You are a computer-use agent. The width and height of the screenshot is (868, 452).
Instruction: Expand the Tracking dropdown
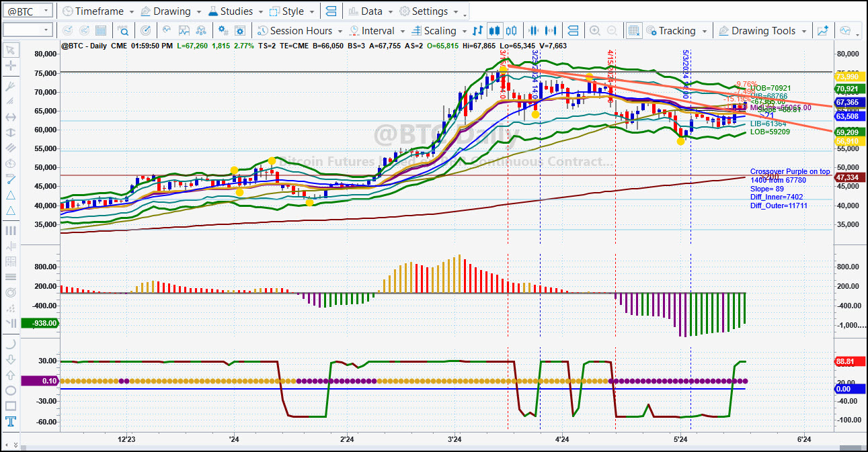[x=704, y=31]
